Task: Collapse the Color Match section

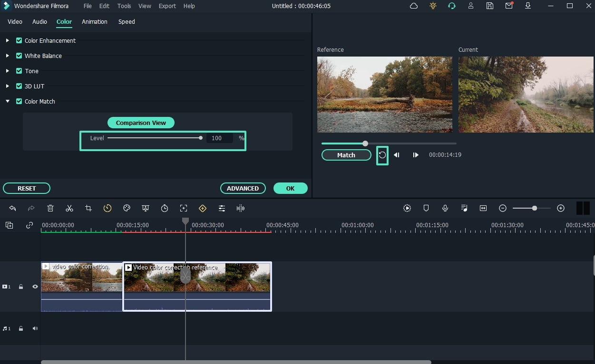Action: [8, 101]
